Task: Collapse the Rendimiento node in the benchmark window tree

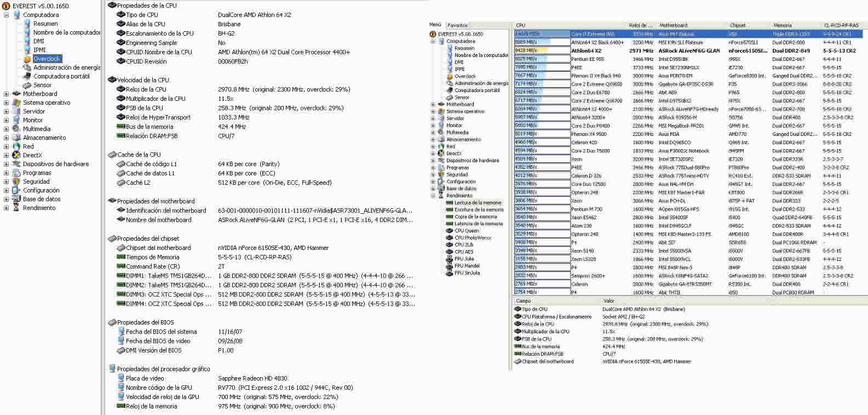Action: pos(433,196)
